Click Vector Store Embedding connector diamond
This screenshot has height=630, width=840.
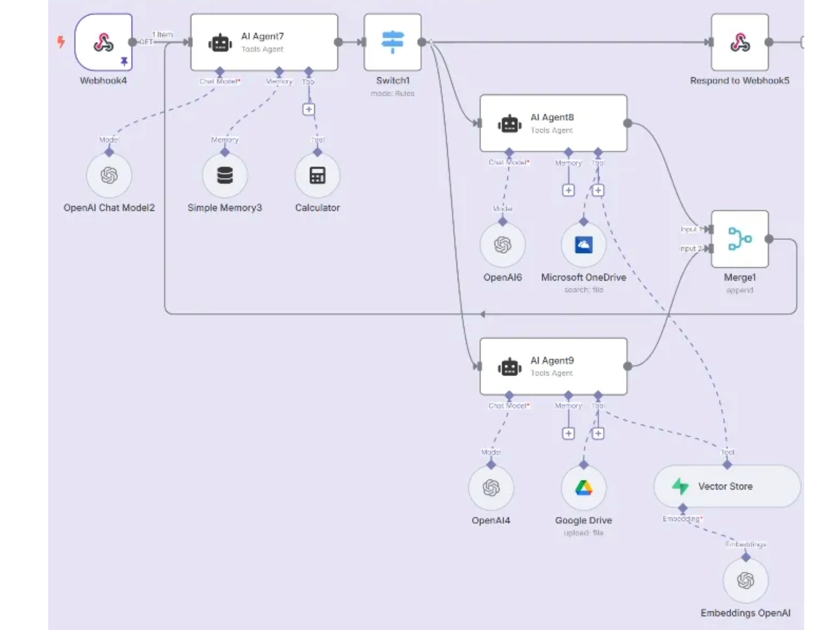pyautogui.click(x=683, y=508)
